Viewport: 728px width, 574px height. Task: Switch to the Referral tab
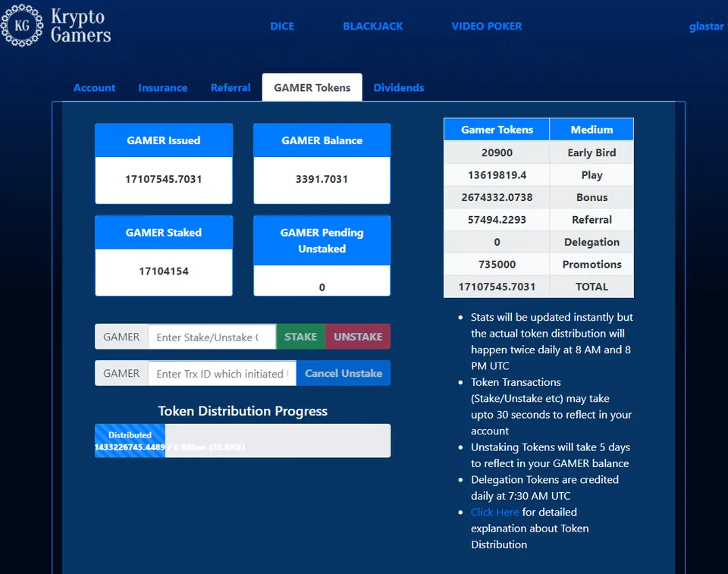pos(231,88)
